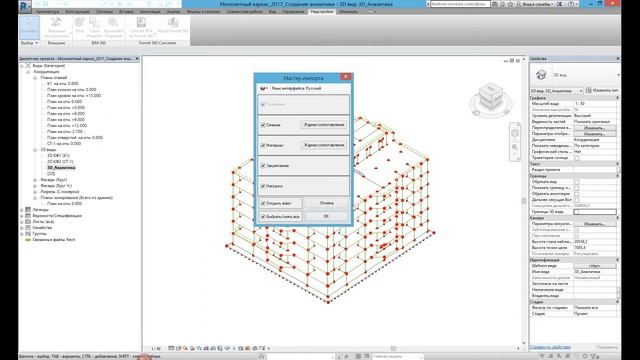640x360 pixels.
Task: Click the star favorites icon in title bar
Action: coord(510,4)
